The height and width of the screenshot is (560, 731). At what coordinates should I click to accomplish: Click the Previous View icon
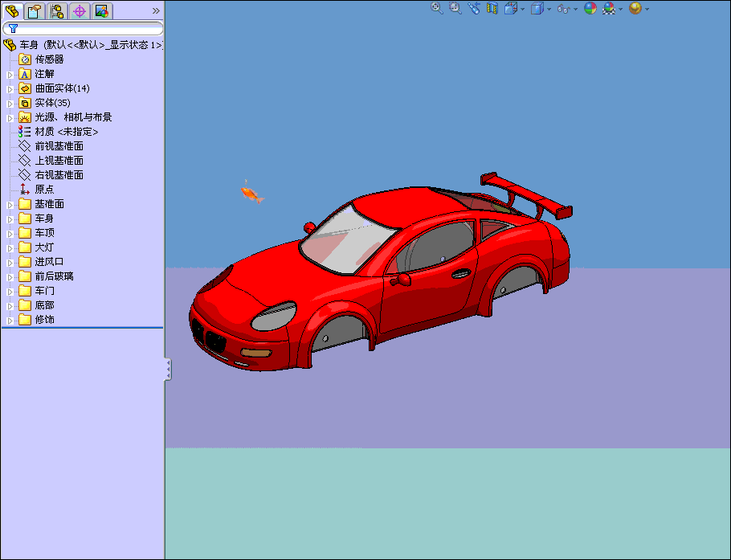tap(474, 8)
